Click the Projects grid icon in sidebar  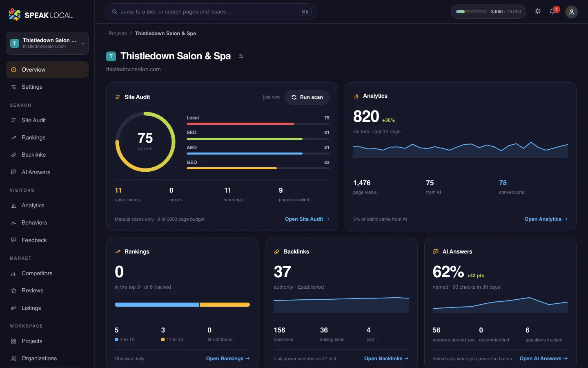pos(13,341)
